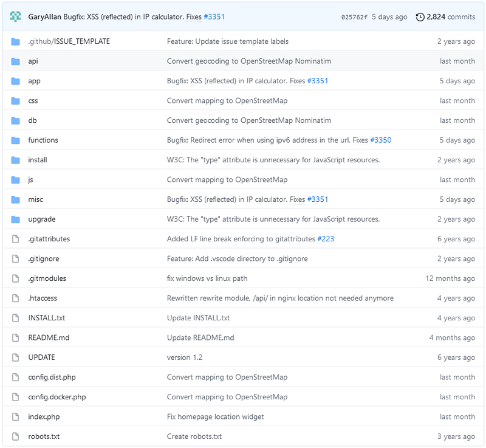
Task: Click the misc folder icon
Action: (15, 199)
